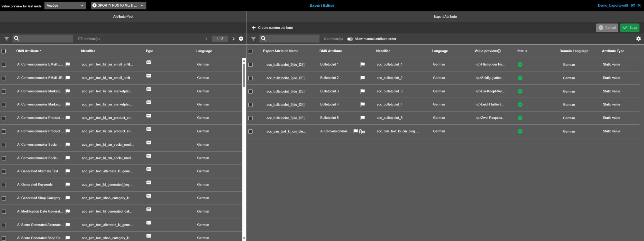Check the box for acc_bulletpoint_2[de_DE]
This screenshot has height=241, width=644.
point(250,78)
